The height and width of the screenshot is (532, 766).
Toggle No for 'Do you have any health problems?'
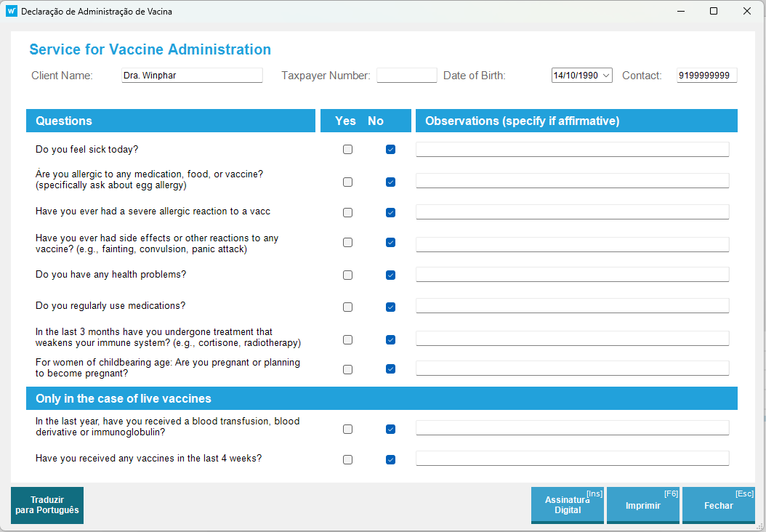point(390,275)
